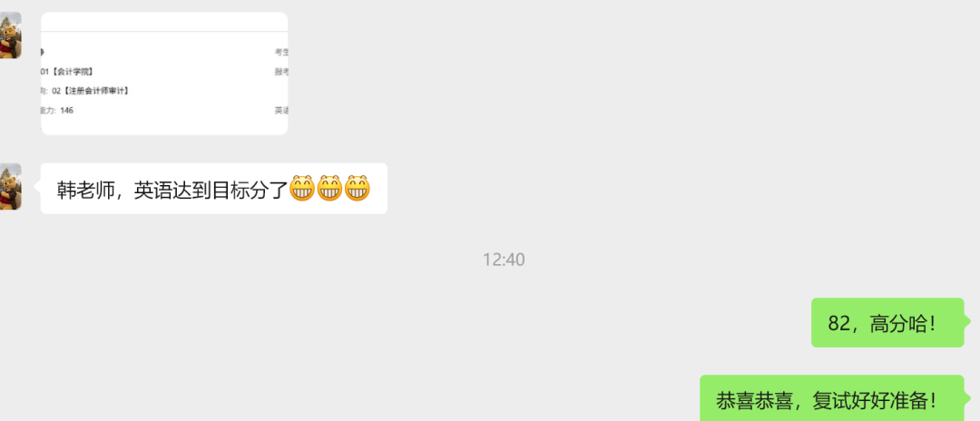Image resolution: width=980 pixels, height=421 pixels.
Task: Click the 报考 label in the image
Action: [x=281, y=72]
